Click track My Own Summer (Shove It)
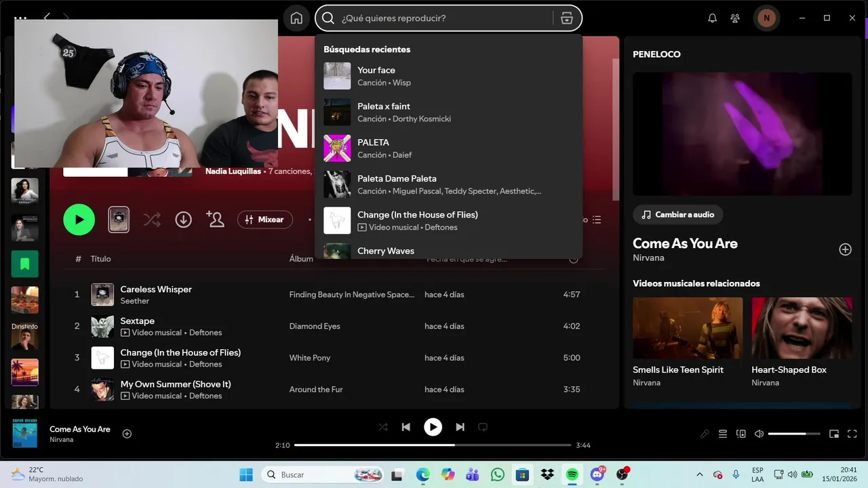 (x=176, y=384)
